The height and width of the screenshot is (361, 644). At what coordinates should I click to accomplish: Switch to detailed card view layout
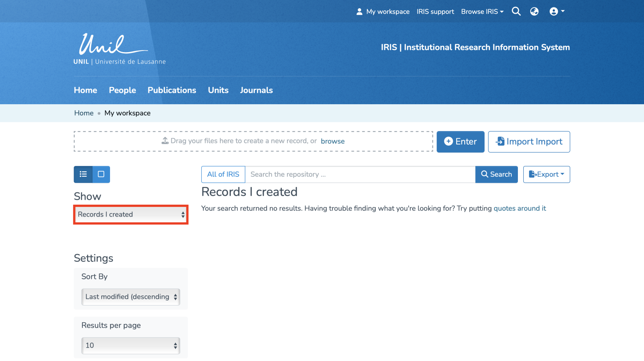[101, 174]
